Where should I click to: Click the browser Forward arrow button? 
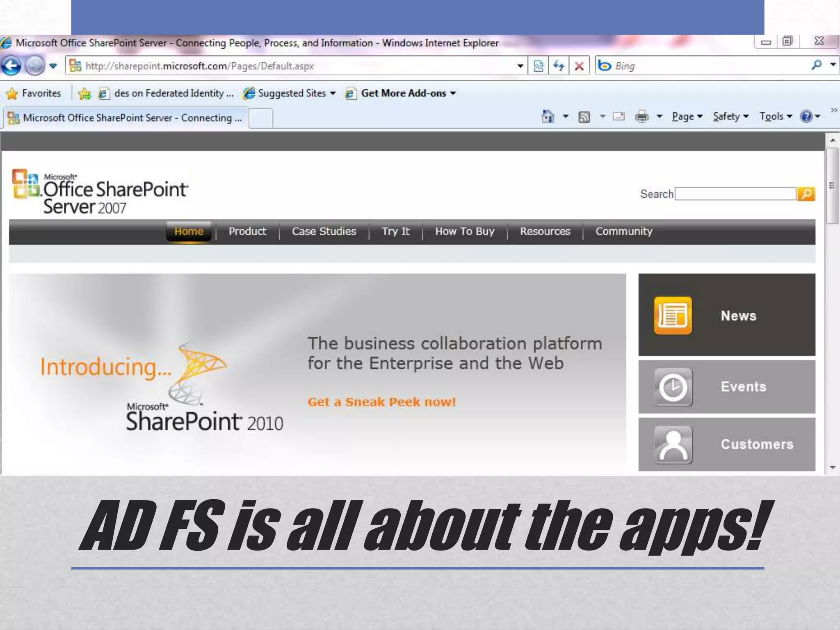pos(35,66)
